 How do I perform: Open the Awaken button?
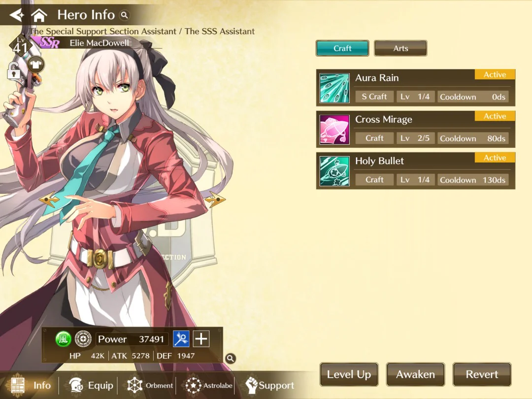[415, 374]
